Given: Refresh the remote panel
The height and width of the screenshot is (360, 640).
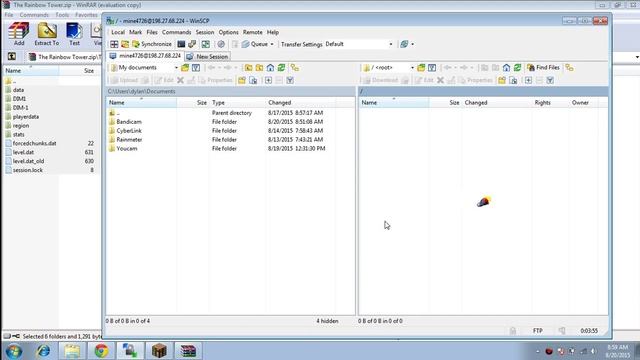Looking at the screenshot, I should coord(517,68).
